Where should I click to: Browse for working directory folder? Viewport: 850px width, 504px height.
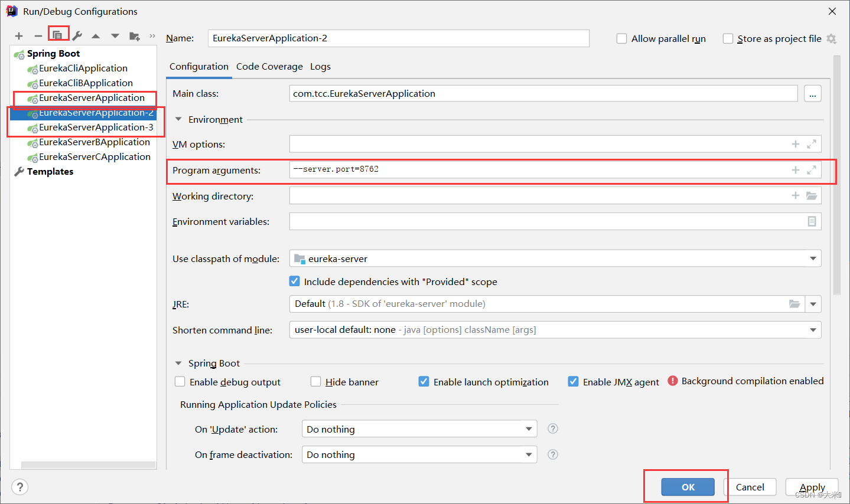(x=812, y=195)
